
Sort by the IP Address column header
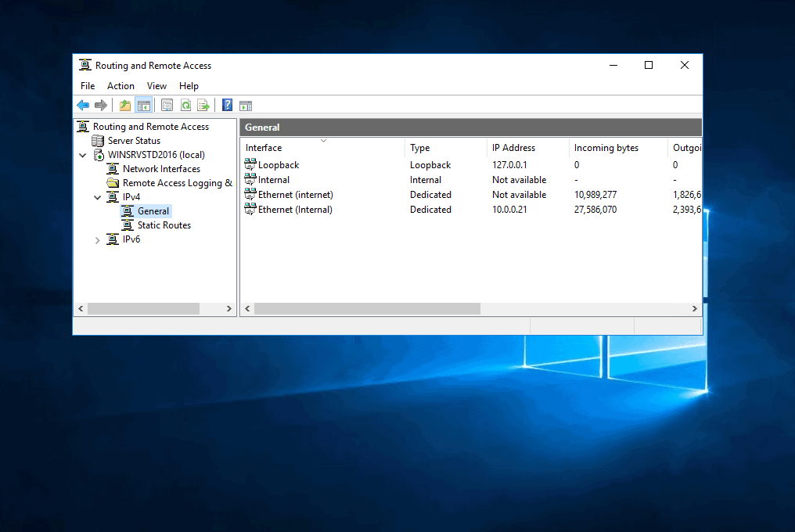[528, 148]
